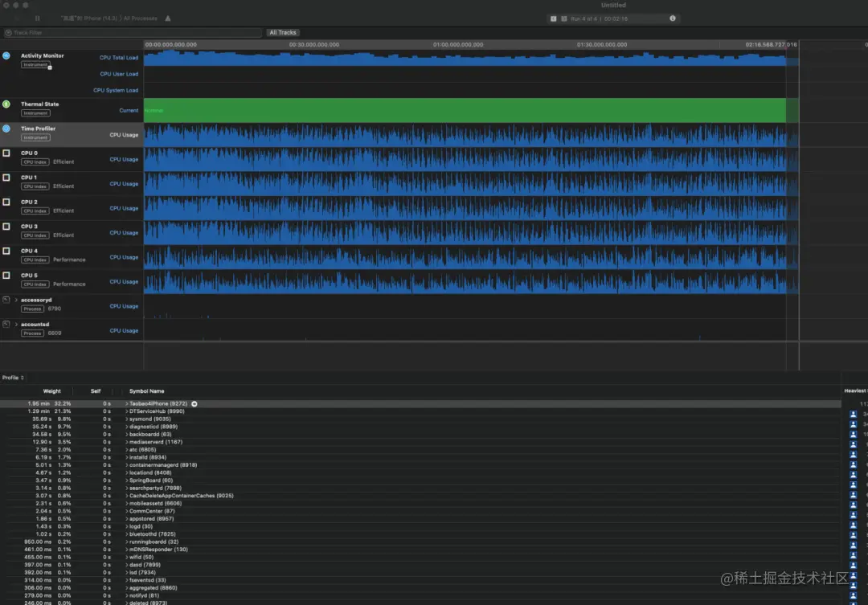Click the Time Profiler instrument icon
The width and height of the screenshot is (868, 605).
6,129
